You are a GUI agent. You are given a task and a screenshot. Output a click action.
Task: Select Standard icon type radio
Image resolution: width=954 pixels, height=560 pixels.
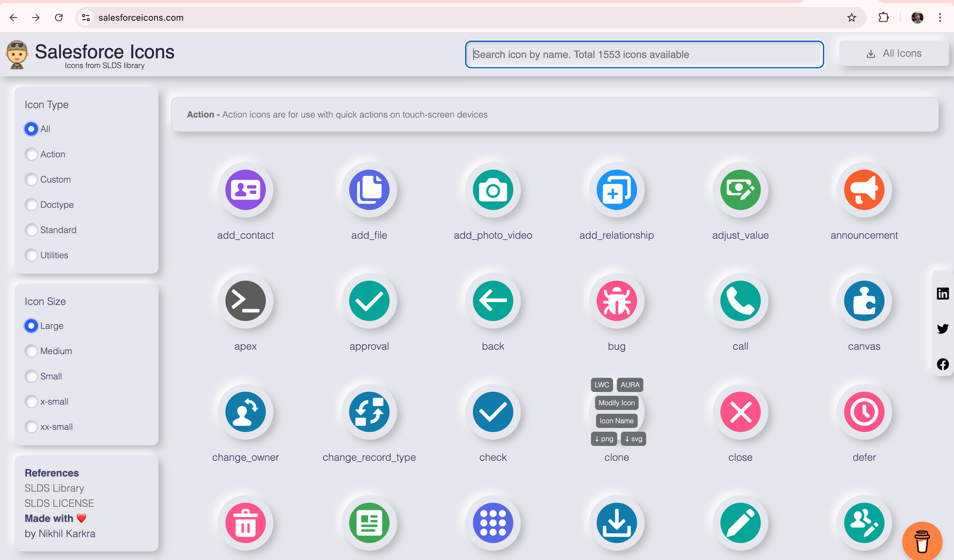pyautogui.click(x=31, y=230)
